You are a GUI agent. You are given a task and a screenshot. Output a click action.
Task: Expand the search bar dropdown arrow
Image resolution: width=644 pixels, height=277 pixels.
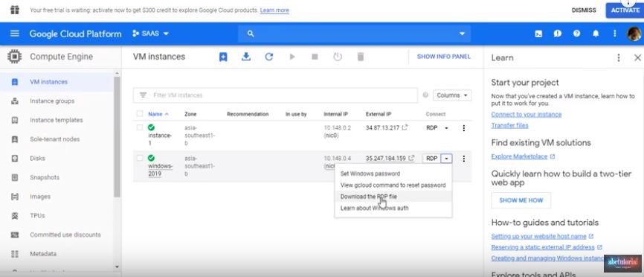[462, 34]
